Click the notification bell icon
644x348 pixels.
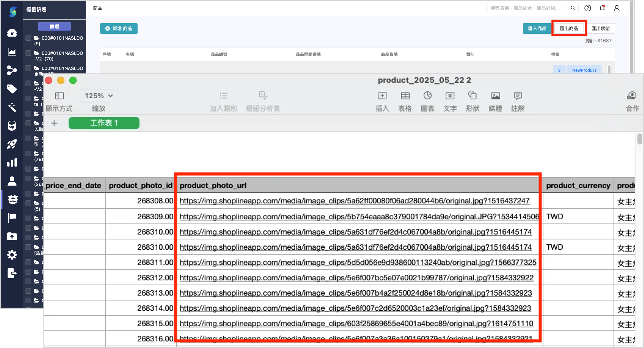(602, 8)
